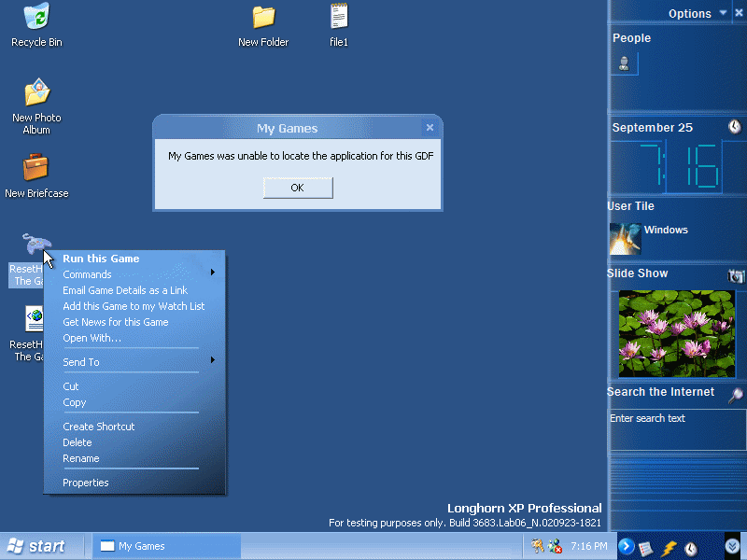Click the clock icon beside September 25
Image resolution: width=747 pixels, height=560 pixels.
[735, 127]
